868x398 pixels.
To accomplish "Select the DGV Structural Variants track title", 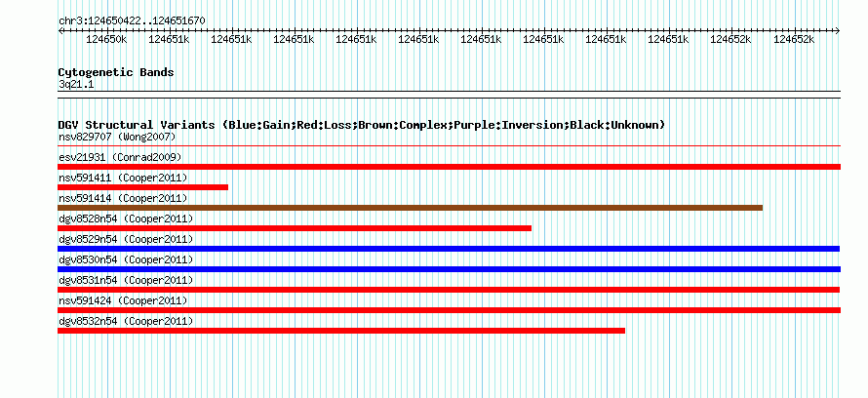I will (361, 125).
